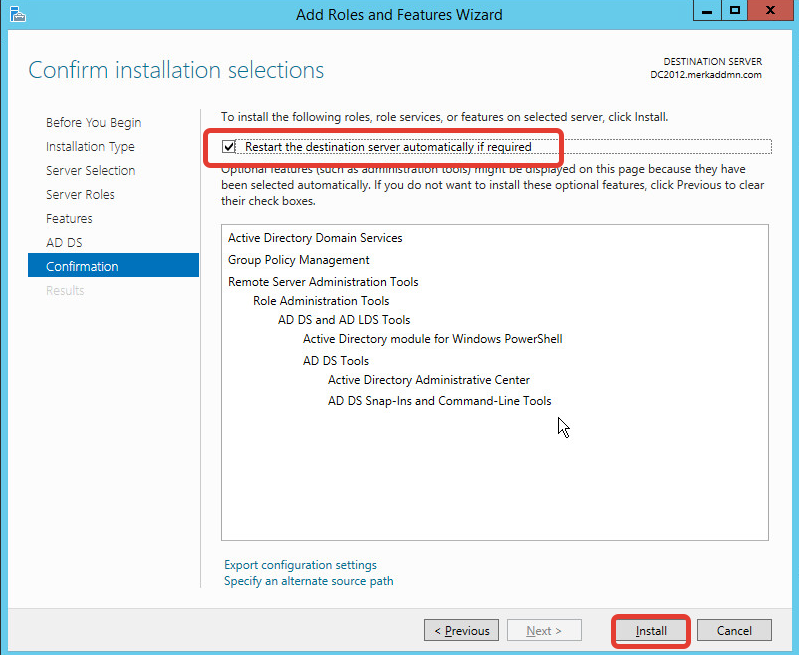
Task: Click AD DS Tools entry
Action: tap(336, 361)
